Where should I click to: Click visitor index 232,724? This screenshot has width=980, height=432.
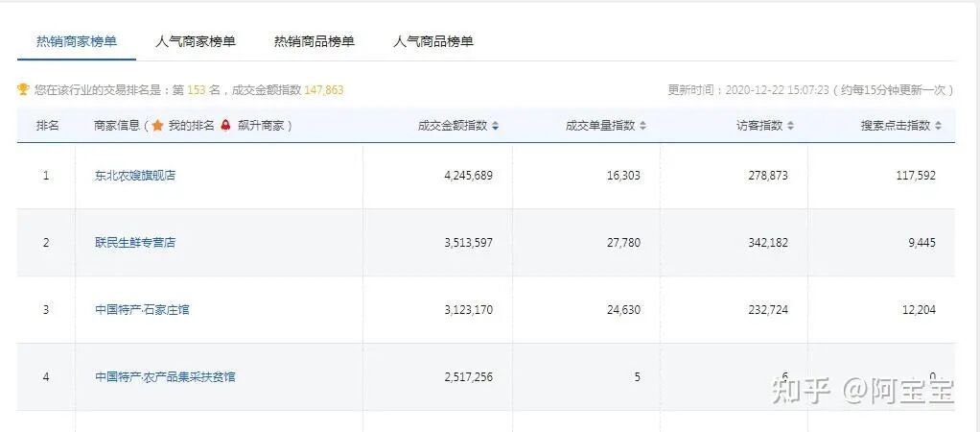coord(768,309)
